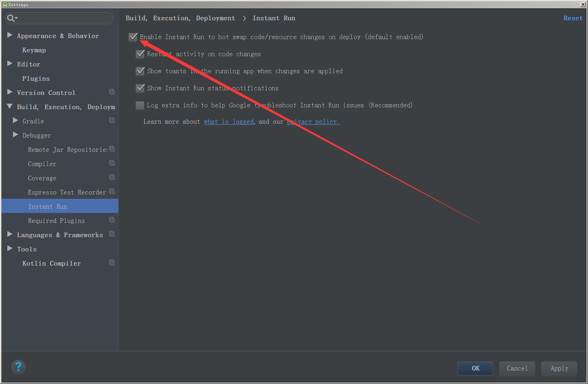Screen dimensions: 588x384
Task: Click the project-level icon beside Kotlin Compiler
Action: point(112,263)
